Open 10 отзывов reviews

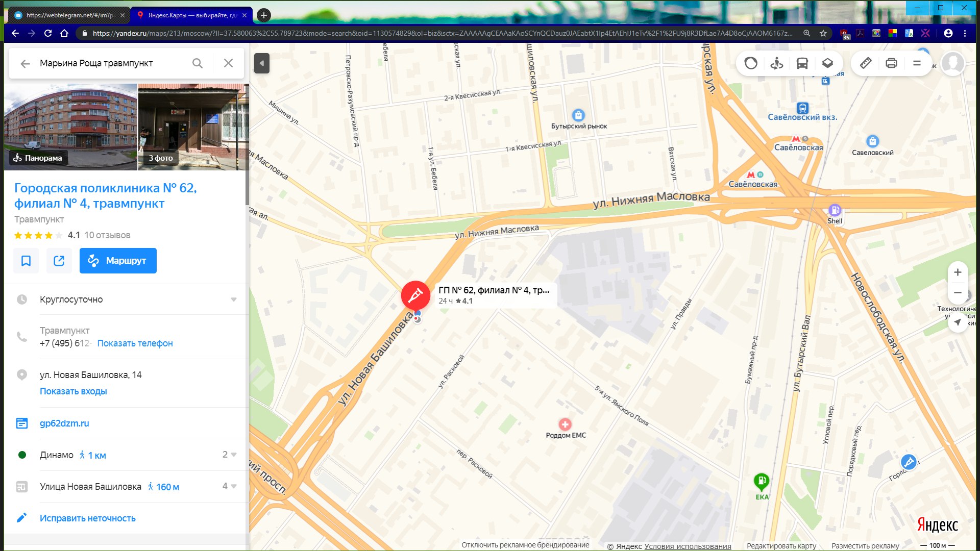coord(107,235)
